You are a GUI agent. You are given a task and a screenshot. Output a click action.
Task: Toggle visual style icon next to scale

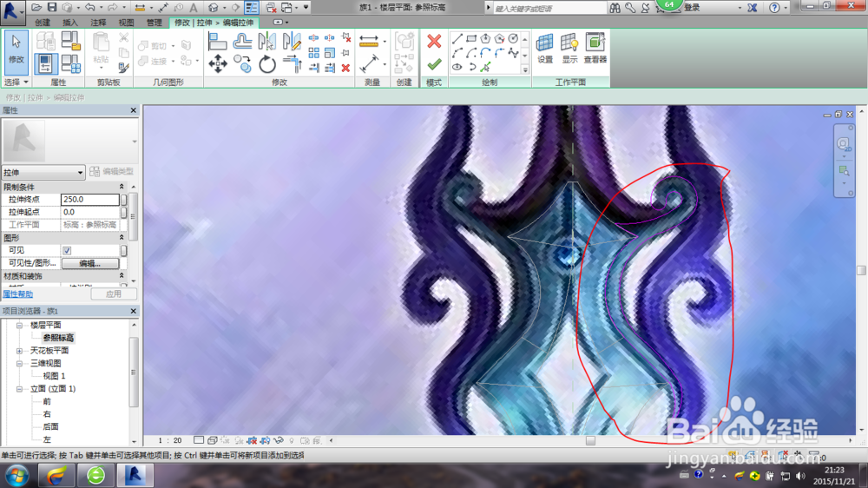212,440
